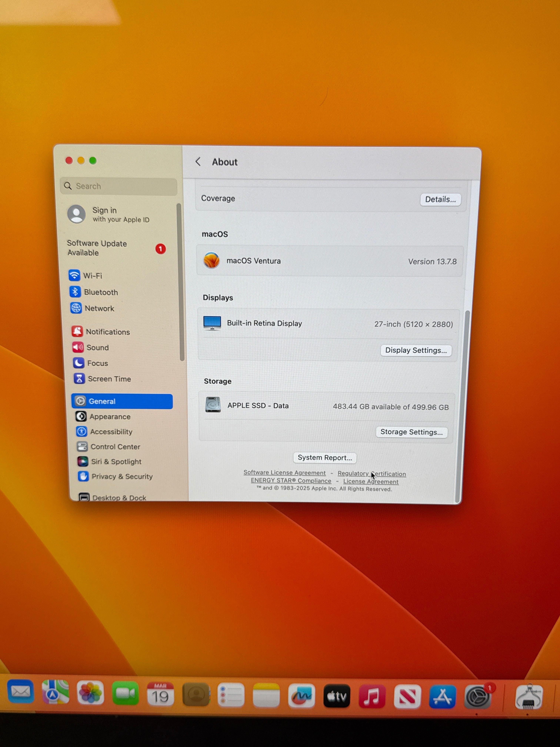Click the Built-in Retina Display label

264,323
